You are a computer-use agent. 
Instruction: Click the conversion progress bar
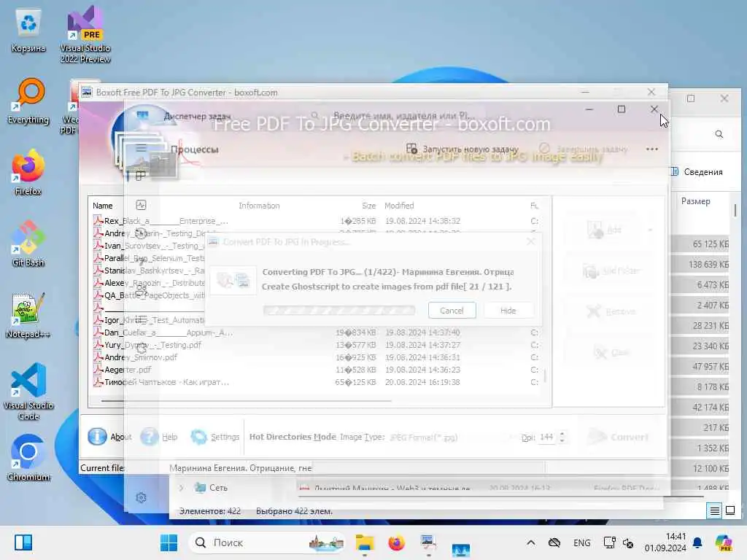(338, 311)
